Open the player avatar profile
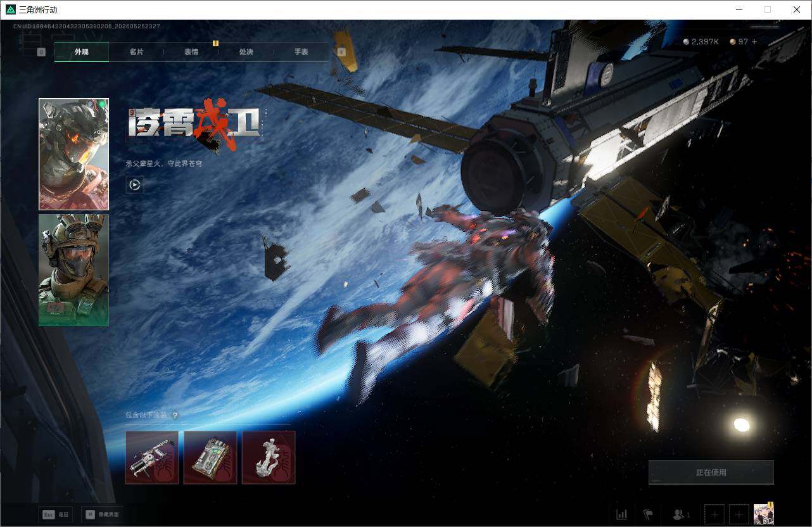Image resolution: width=812 pixels, height=527 pixels. [764, 514]
